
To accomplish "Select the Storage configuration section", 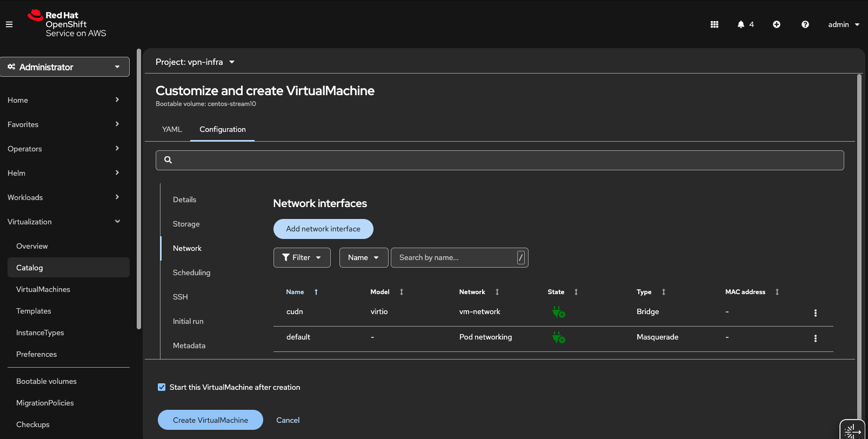I will 186,224.
